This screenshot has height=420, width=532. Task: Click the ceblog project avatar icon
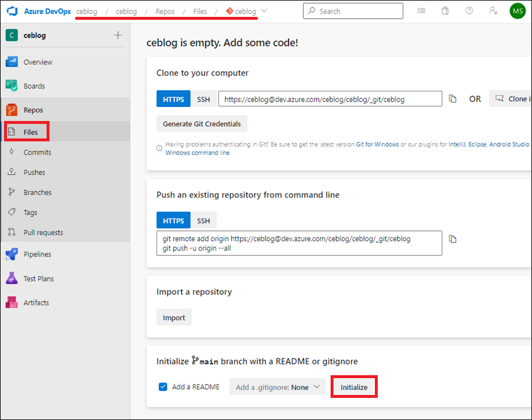pyautogui.click(x=12, y=35)
